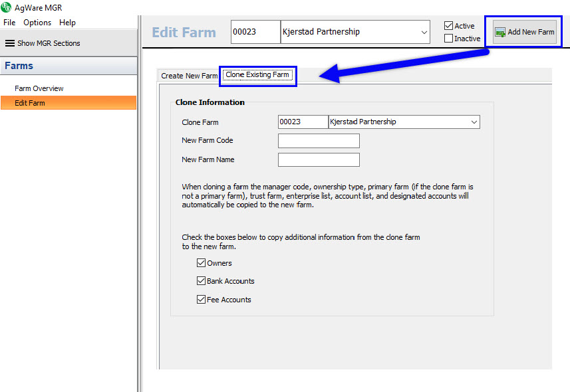Select Edit Farm in the sidebar
The width and height of the screenshot is (570, 392).
(30, 103)
